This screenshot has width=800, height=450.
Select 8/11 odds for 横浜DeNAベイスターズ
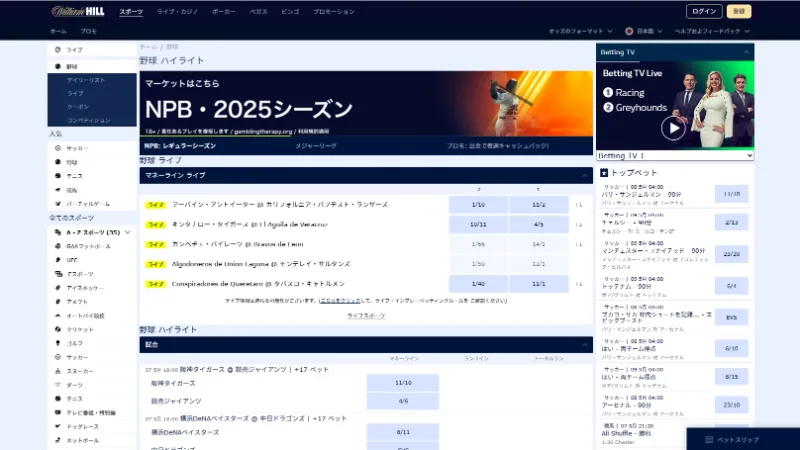(403, 432)
